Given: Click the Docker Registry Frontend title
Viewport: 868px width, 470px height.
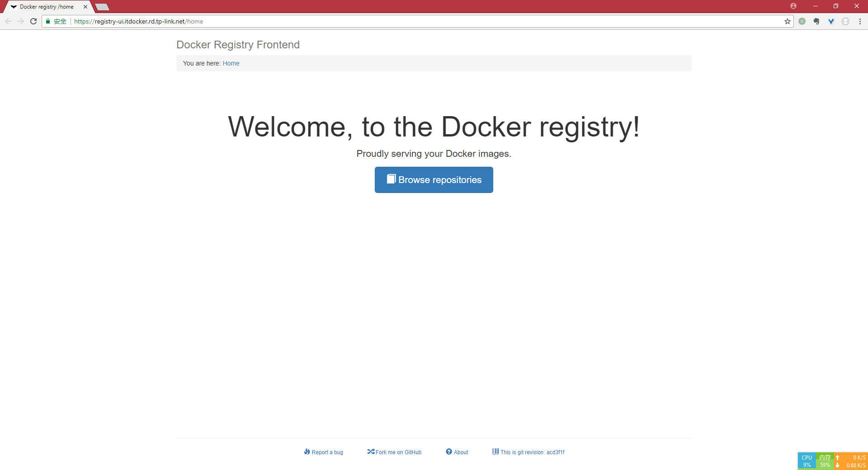Looking at the screenshot, I should (x=238, y=45).
